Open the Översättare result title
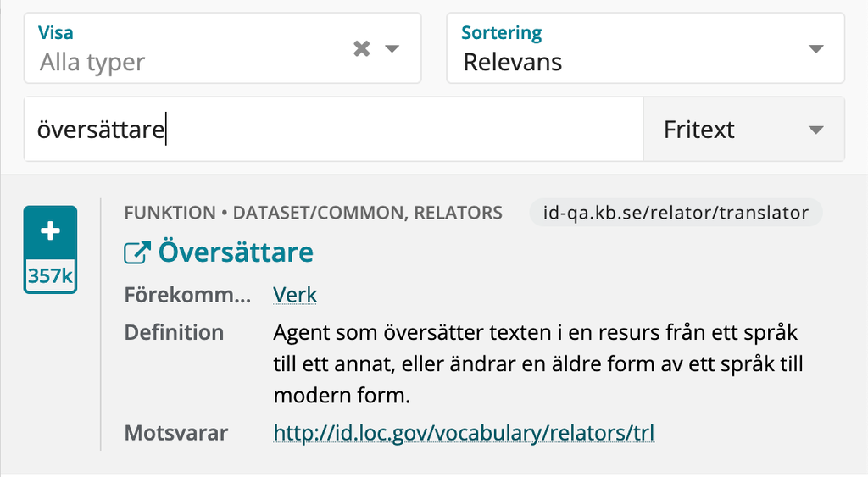The width and height of the screenshot is (868, 477). coord(236,252)
